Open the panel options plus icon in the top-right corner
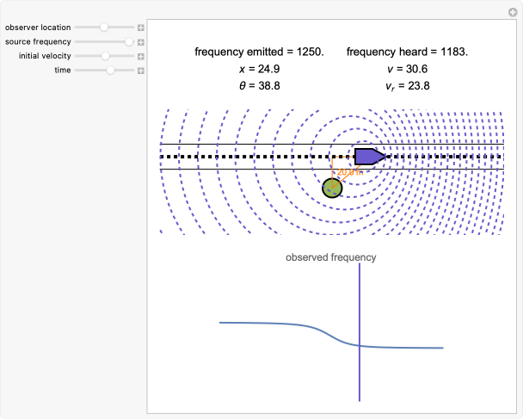 pyautogui.click(x=514, y=9)
